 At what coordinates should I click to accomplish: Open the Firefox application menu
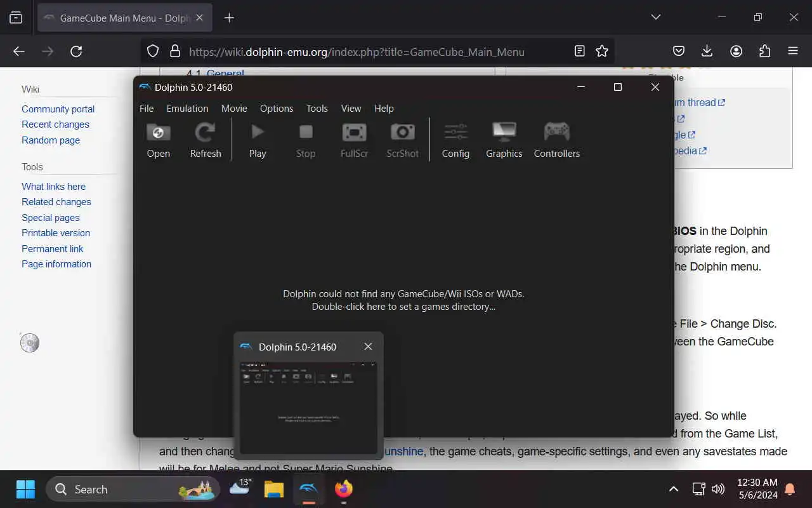[793, 51]
